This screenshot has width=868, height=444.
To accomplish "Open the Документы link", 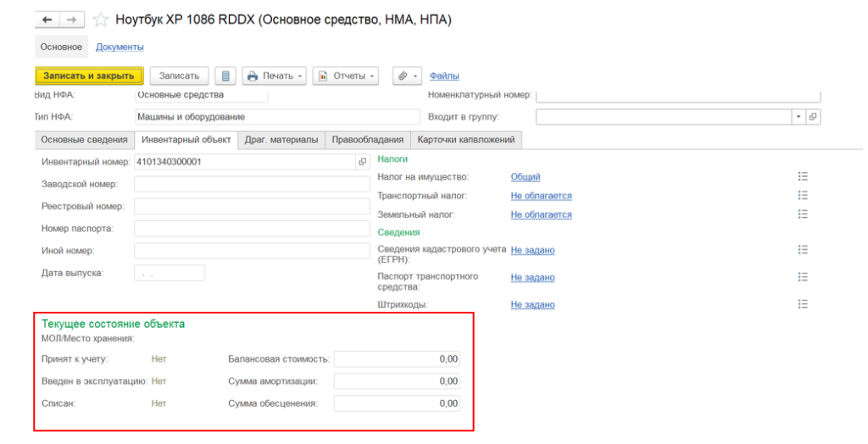I will click(x=120, y=47).
